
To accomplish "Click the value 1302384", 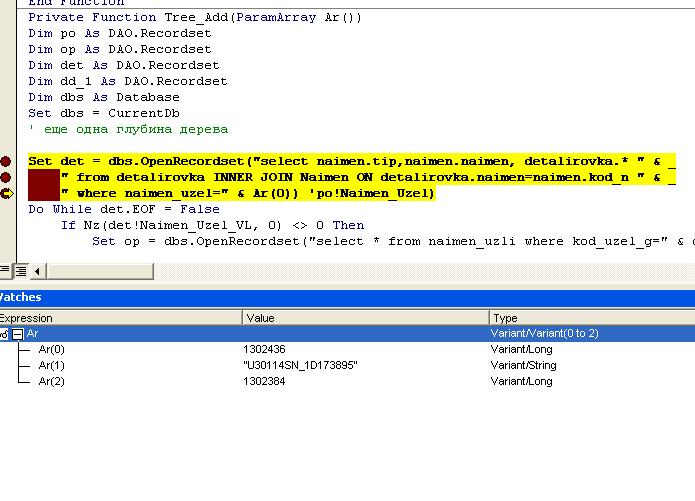I will [264, 381].
